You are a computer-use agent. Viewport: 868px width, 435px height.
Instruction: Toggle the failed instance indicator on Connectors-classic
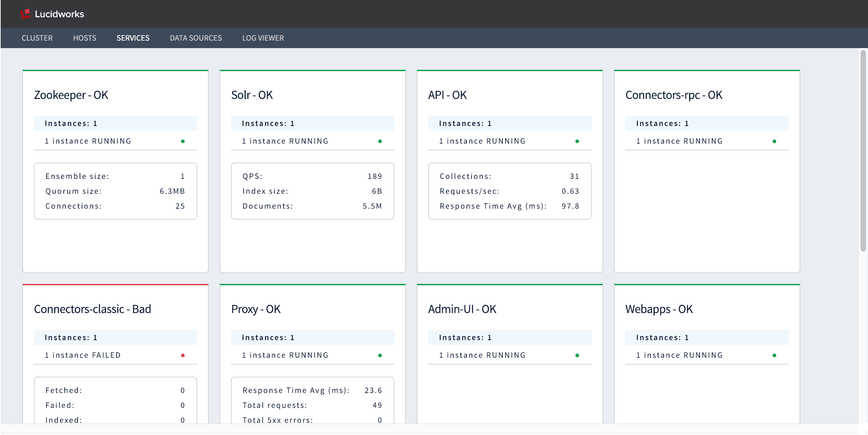(183, 355)
